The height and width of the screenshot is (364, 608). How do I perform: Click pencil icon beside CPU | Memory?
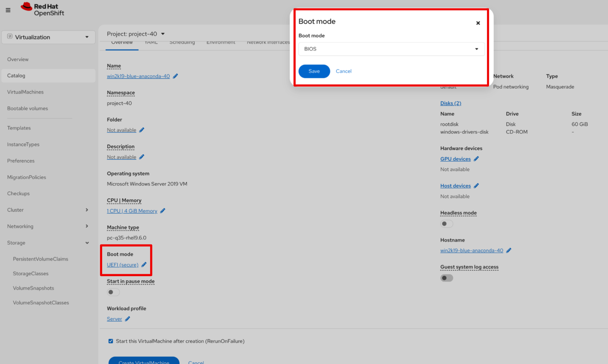point(163,211)
